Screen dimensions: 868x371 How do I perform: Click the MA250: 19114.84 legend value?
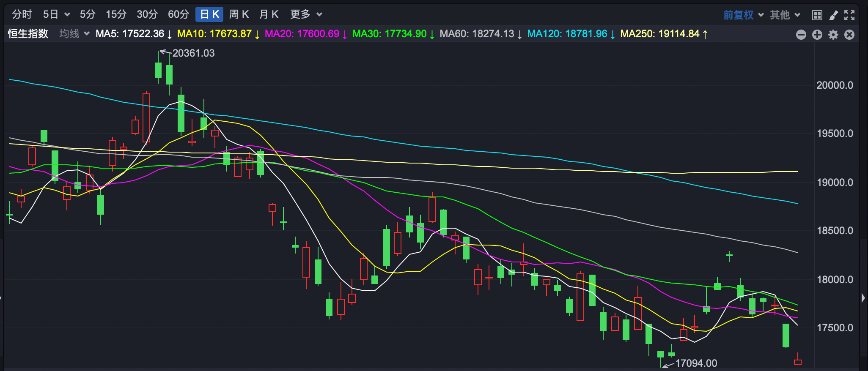click(664, 34)
